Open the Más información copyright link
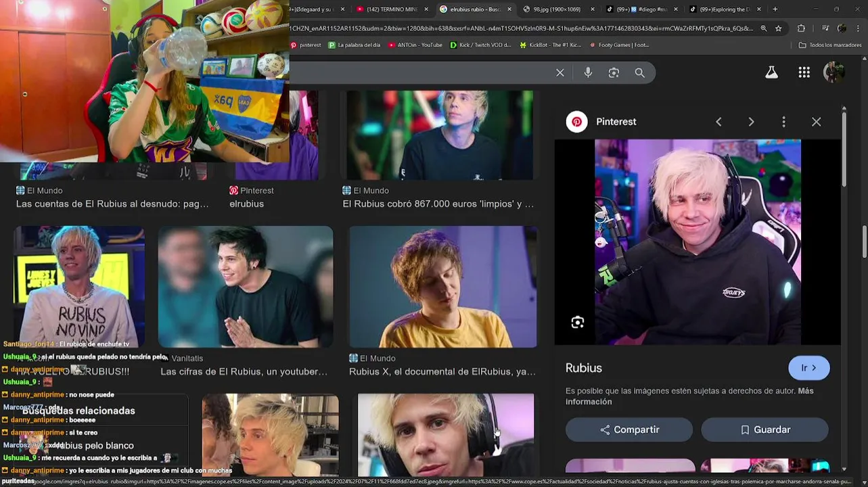Image resolution: width=868 pixels, height=487 pixels. (690, 396)
